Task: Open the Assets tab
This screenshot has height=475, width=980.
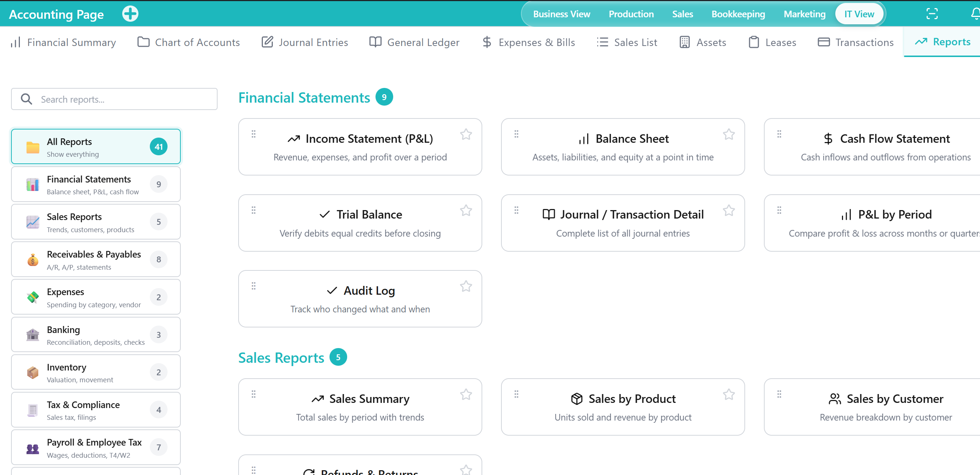Action: pyautogui.click(x=703, y=42)
